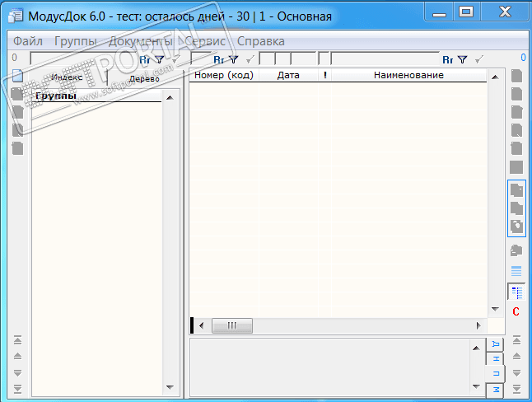Viewport: 532px width, 402px height.
Task: Click the horizontal scrollbar thumb of documents table
Action: click(x=232, y=325)
